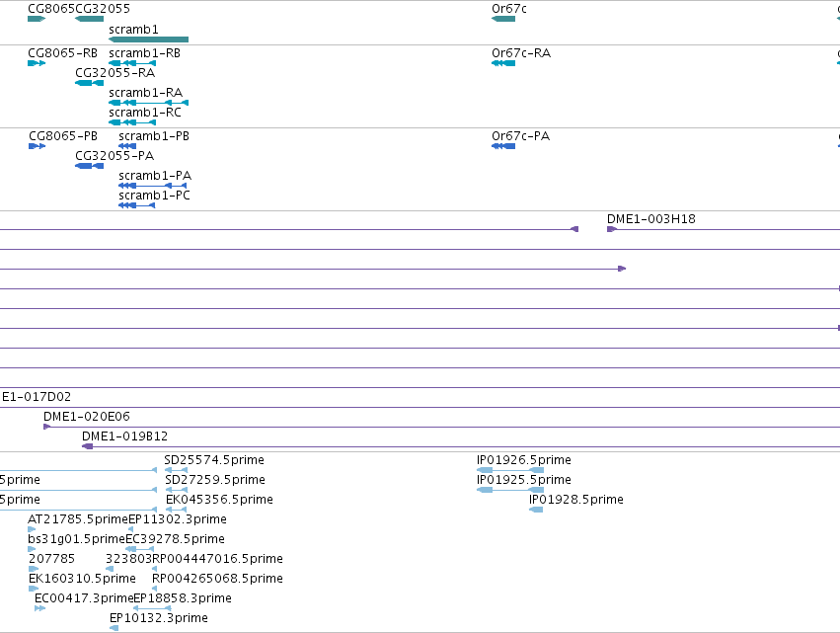Select the DME1-020E06 purple start arrow

(x=47, y=427)
